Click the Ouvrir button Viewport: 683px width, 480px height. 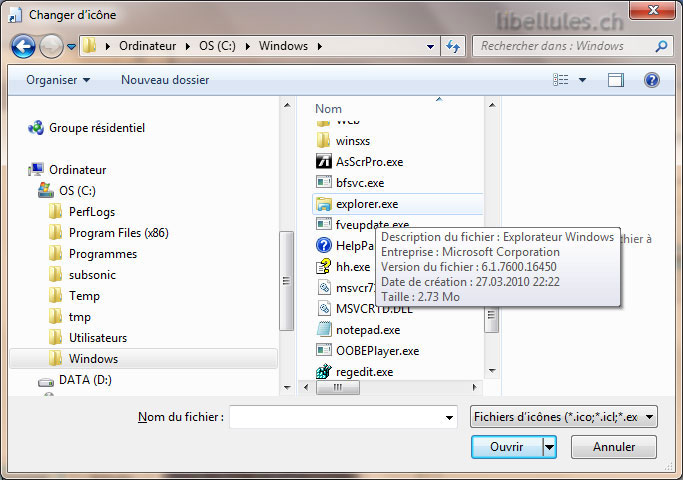(x=507, y=447)
